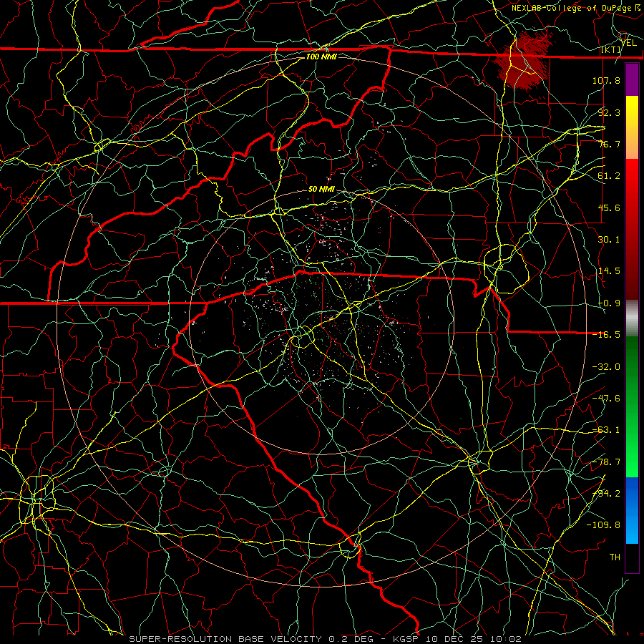
Task: Click the [KT] units label
Action: coord(611,49)
